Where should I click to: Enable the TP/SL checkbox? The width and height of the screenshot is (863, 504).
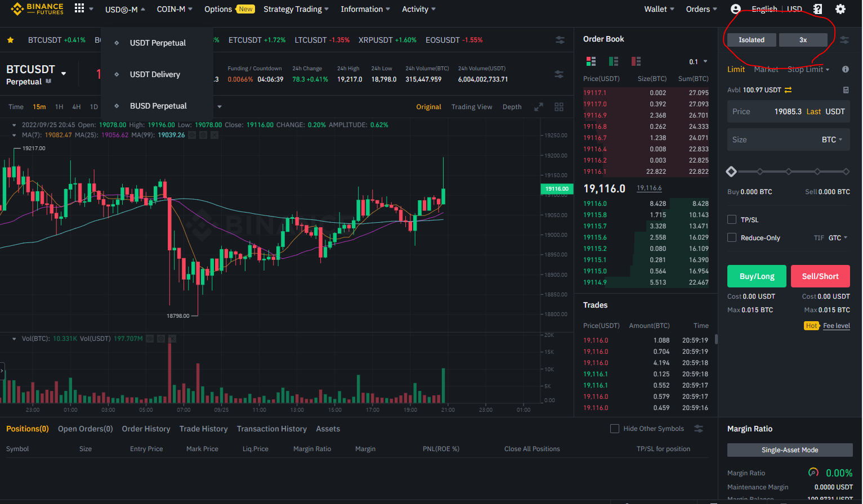click(x=732, y=220)
